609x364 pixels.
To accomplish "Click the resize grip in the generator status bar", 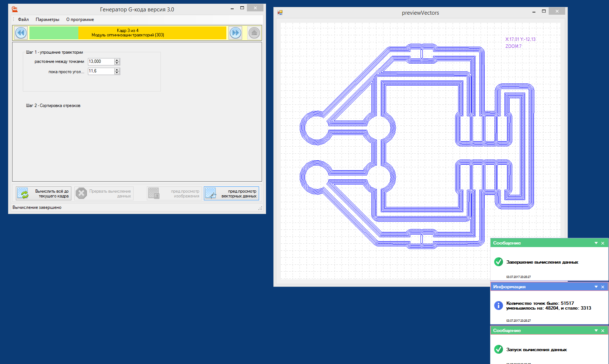I will pos(261,208).
